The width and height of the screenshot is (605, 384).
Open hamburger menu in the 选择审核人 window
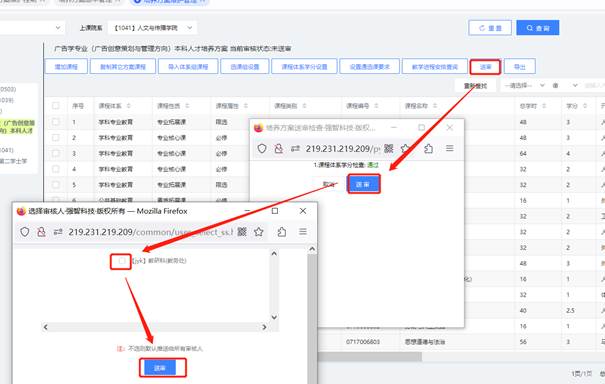(x=303, y=232)
